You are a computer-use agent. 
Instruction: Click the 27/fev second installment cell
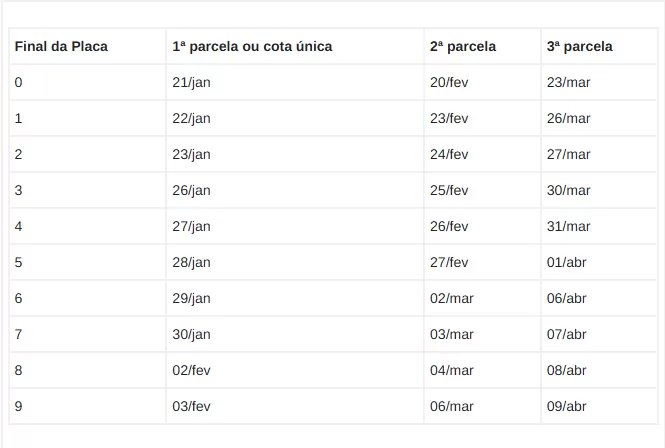tap(449, 262)
